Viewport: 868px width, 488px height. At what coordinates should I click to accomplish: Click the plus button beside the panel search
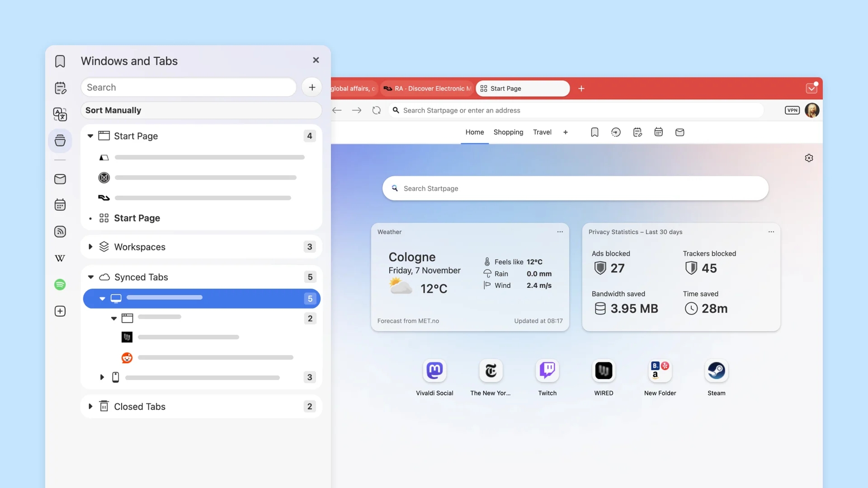pos(311,87)
